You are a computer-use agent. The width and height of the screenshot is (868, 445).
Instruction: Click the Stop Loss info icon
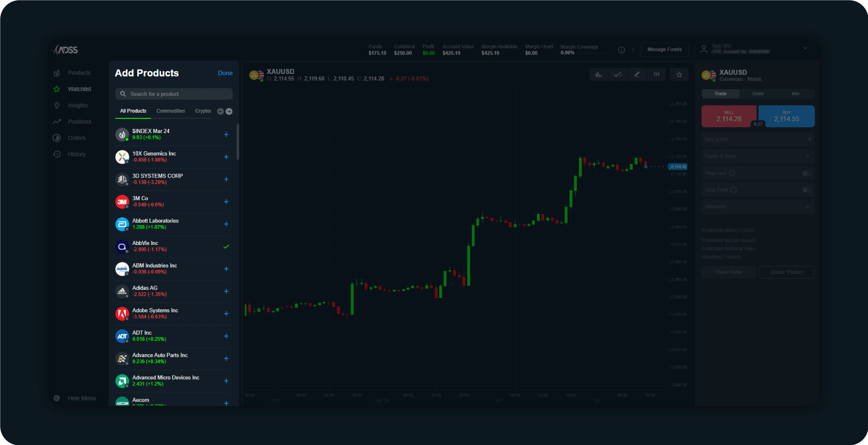click(x=732, y=173)
